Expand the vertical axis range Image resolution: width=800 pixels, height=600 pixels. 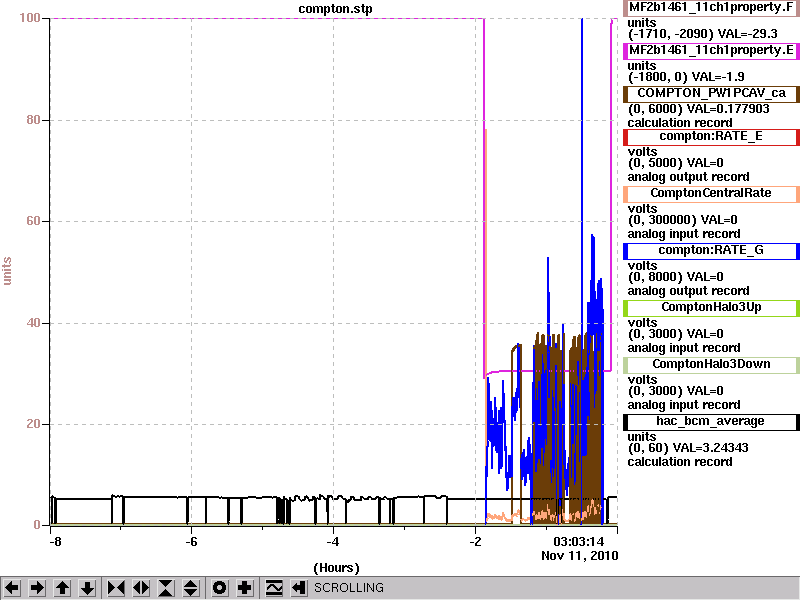191,588
